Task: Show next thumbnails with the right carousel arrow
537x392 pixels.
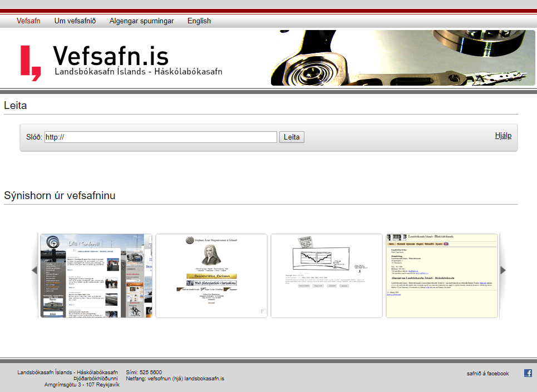Action: click(x=502, y=270)
